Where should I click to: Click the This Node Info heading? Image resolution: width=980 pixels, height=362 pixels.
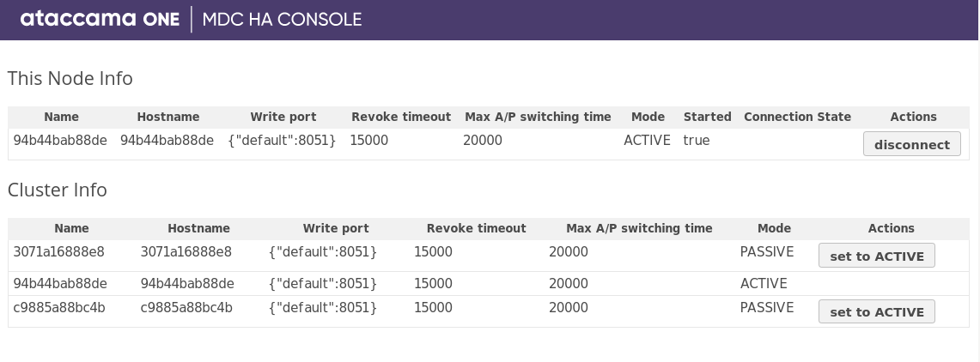point(70,79)
